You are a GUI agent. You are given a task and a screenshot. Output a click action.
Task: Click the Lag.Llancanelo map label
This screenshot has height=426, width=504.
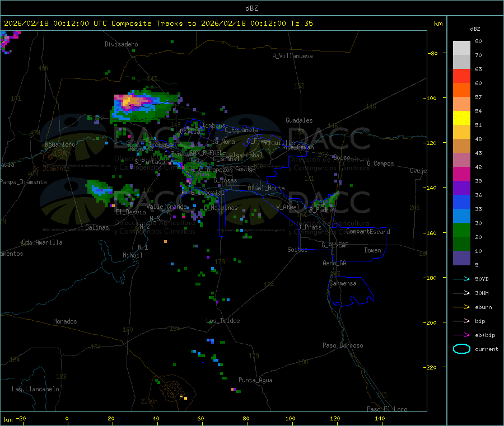coord(35,389)
